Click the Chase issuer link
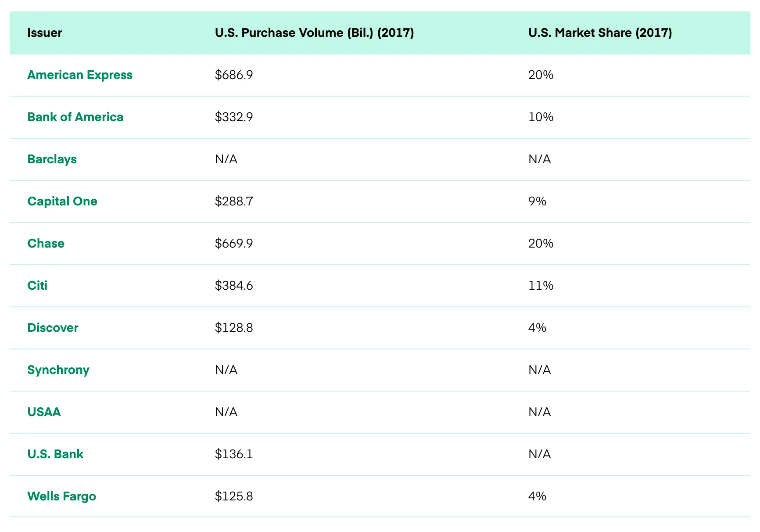 coord(46,244)
